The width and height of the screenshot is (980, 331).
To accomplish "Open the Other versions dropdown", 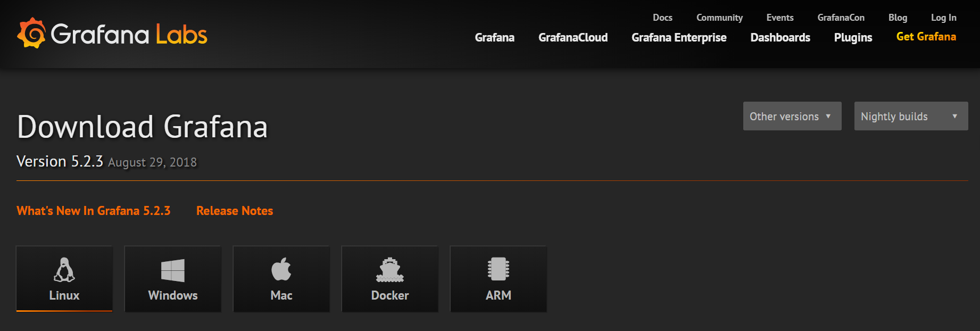I will pyautogui.click(x=792, y=116).
